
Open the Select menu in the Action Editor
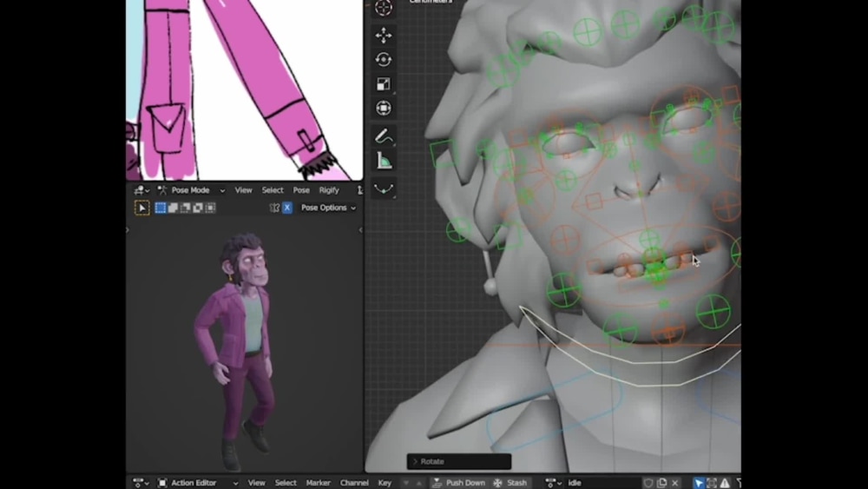point(286,483)
